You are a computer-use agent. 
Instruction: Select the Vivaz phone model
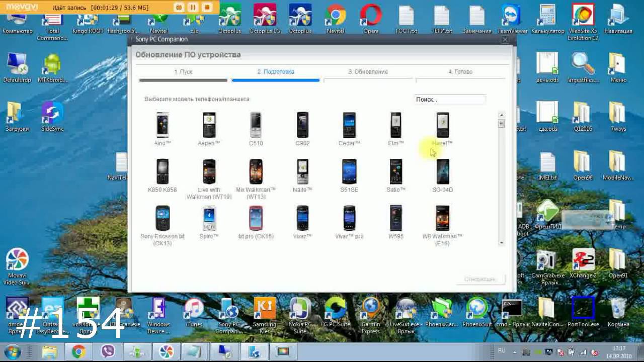click(302, 222)
